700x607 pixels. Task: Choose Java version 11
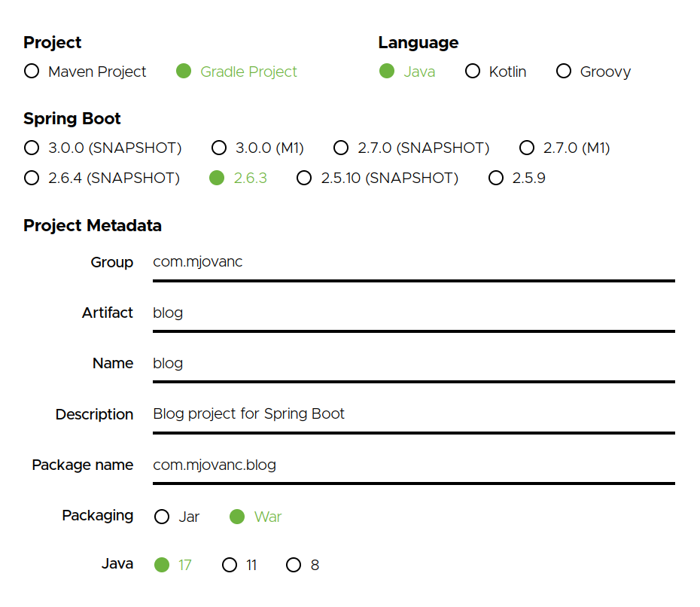tap(230, 565)
